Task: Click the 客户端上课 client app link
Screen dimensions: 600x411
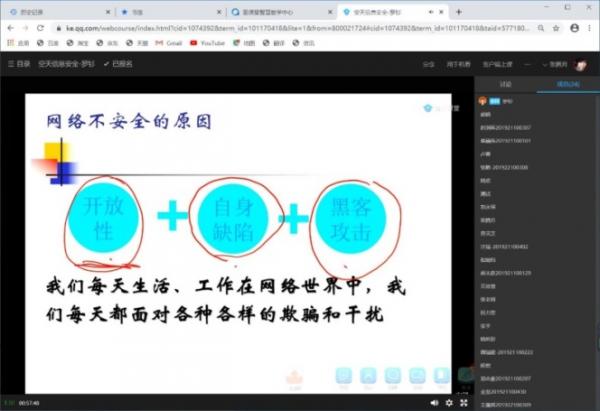Action: click(x=497, y=63)
